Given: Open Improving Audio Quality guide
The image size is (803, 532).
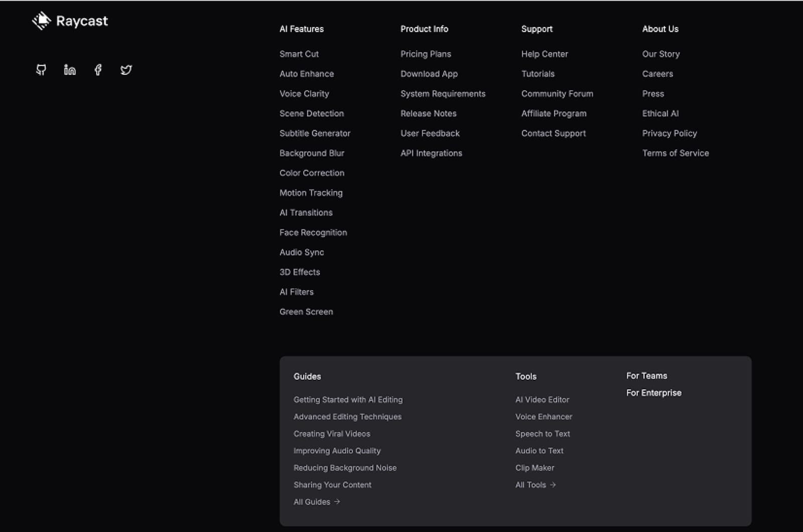Looking at the screenshot, I should (x=337, y=451).
